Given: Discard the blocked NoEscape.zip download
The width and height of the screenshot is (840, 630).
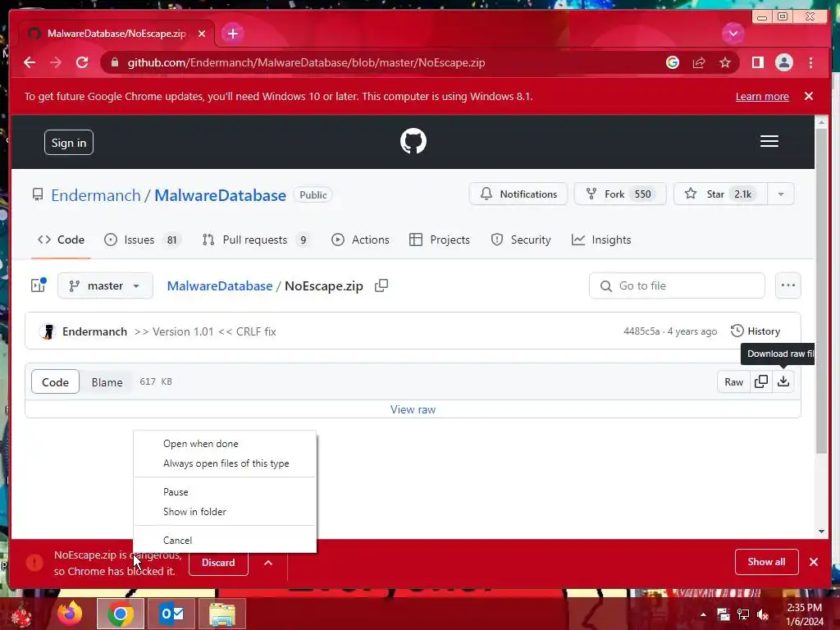Looking at the screenshot, I should (218, 563).
